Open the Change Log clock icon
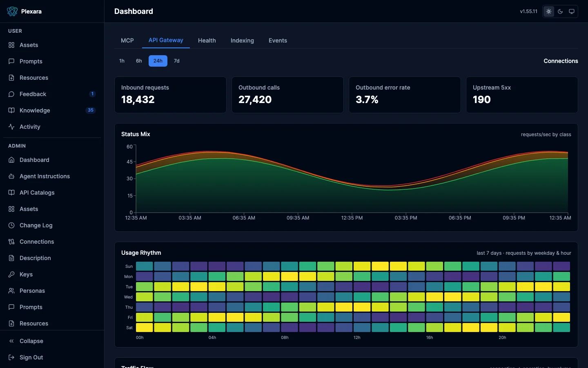 tap(11, 225)
